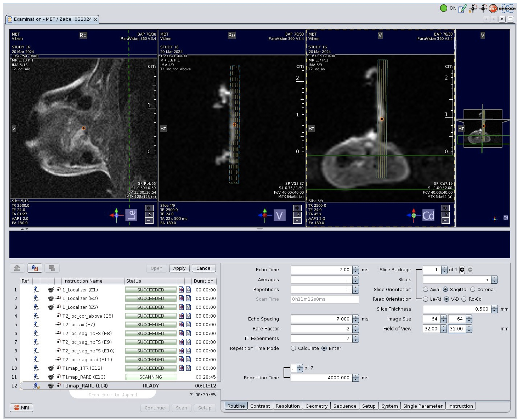The image size is (518, 420).
Task: Open waveform data icon for 1_Localizer (E1)
Action: 181,290
